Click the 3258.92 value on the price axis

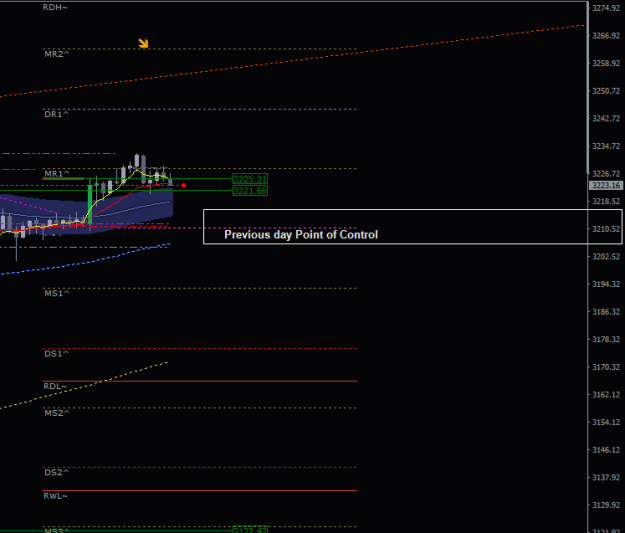coord(606,63)
